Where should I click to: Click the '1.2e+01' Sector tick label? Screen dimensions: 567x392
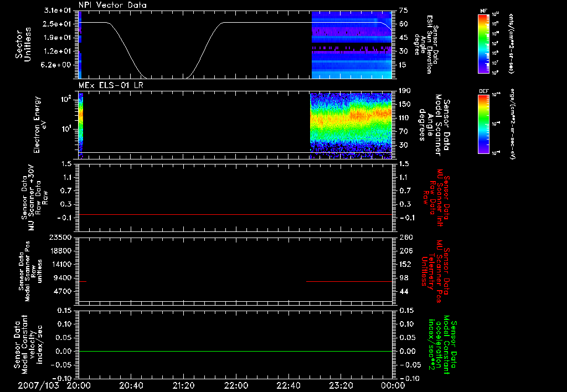pos(58,51)
